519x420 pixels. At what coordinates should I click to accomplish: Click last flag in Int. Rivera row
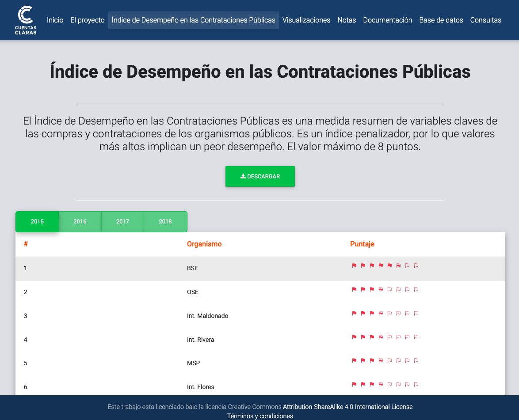pos(416,337)
